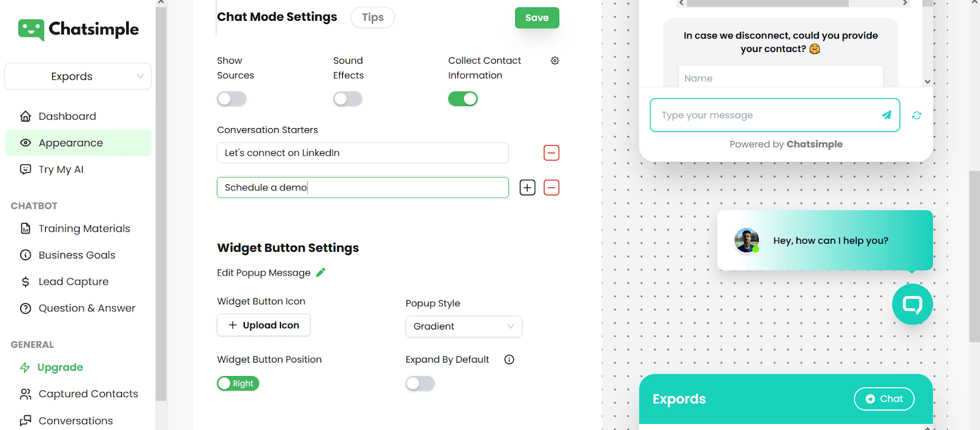Viewport: 980px width, 430px height.
Task: Click the Upload Icon button
Action: click(x=263, y=325)
